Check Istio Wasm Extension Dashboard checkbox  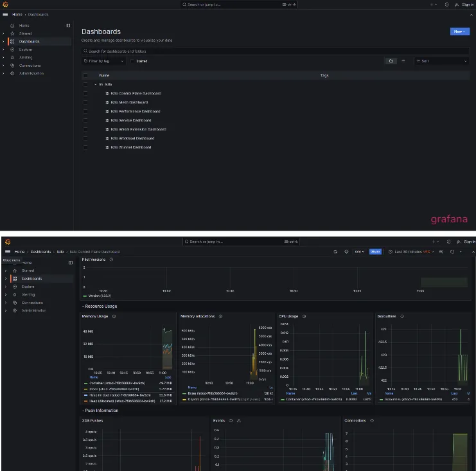pyautogui.click(x=85, y=129)
